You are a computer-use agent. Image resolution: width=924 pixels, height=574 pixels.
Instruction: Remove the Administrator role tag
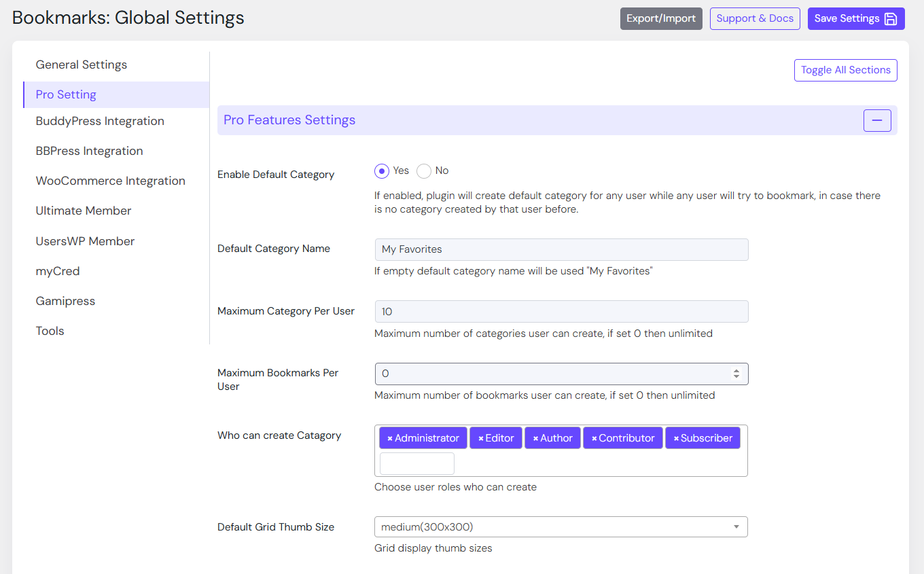tap(390, 439)
